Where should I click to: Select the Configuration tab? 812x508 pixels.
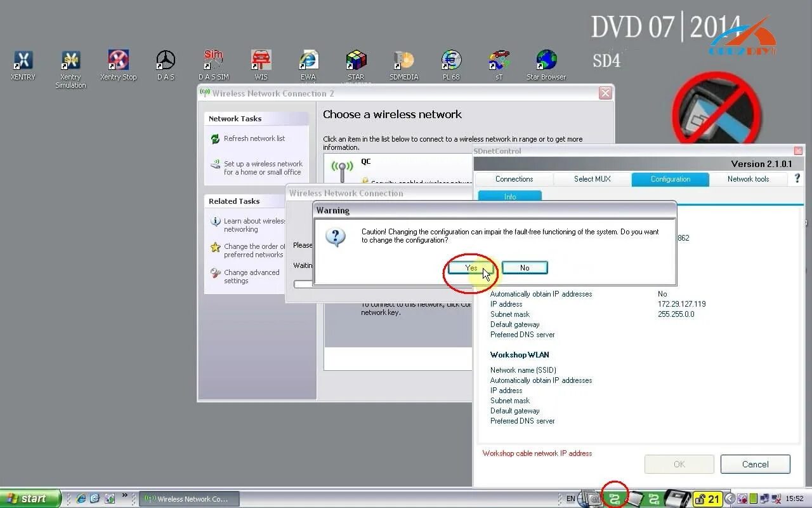[x=670, y=179]
